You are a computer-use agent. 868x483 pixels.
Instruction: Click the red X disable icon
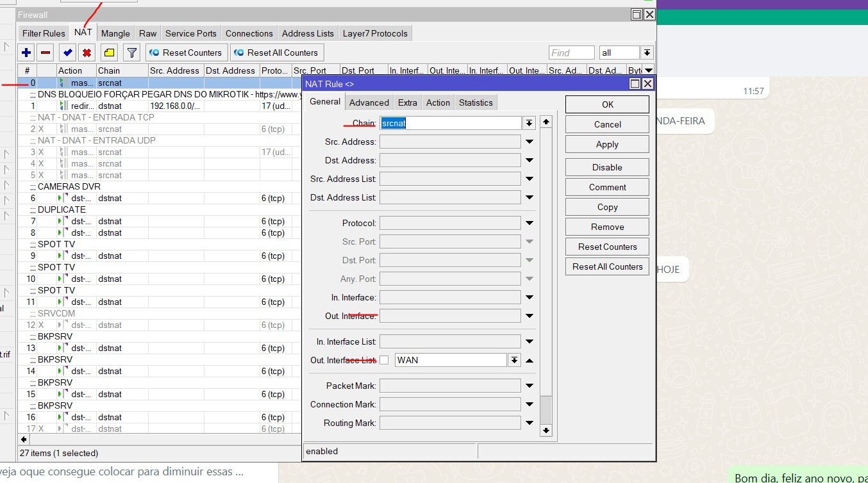(x=87, y=53)
